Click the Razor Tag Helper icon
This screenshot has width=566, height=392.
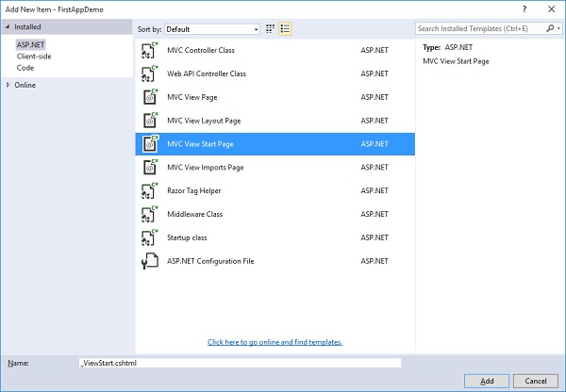click(x=148, y=190)
